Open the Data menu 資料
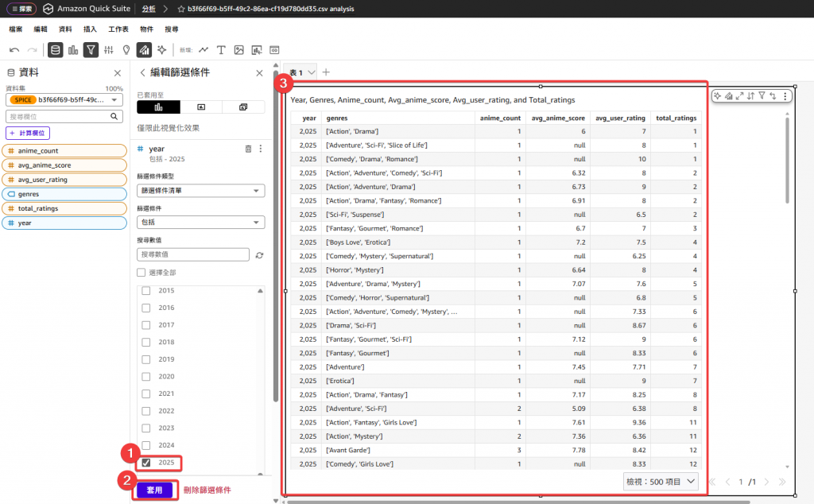The height and width of the screenshot is (504, 814). [x=65, y=29]
